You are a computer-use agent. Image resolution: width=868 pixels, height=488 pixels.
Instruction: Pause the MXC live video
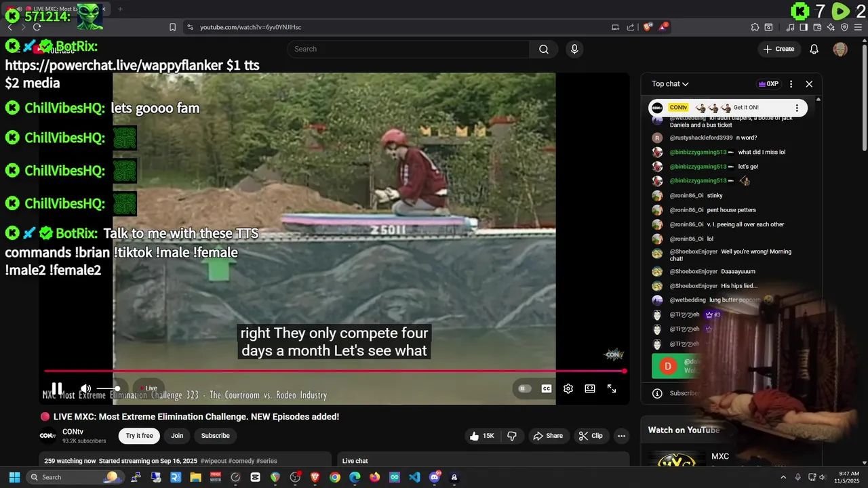pos(57,388)
